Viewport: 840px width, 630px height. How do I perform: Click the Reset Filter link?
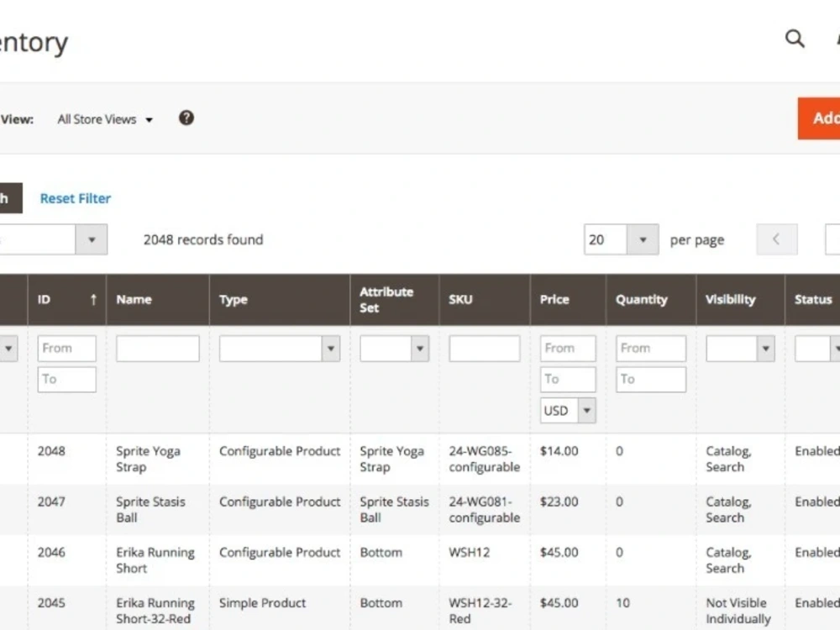76,198
